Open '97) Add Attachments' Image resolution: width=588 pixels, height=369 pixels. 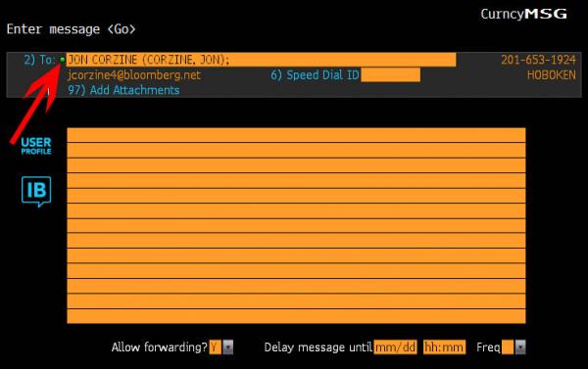coord(123,90)
